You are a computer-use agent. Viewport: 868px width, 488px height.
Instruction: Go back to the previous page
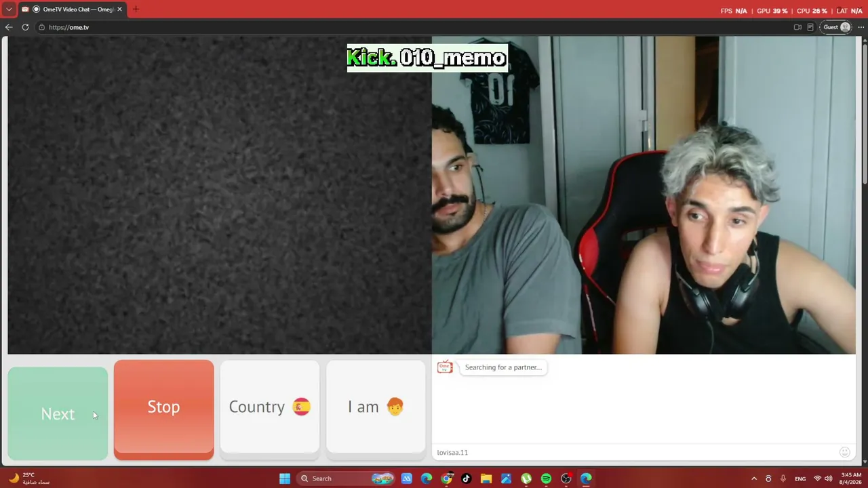point(9,27)
